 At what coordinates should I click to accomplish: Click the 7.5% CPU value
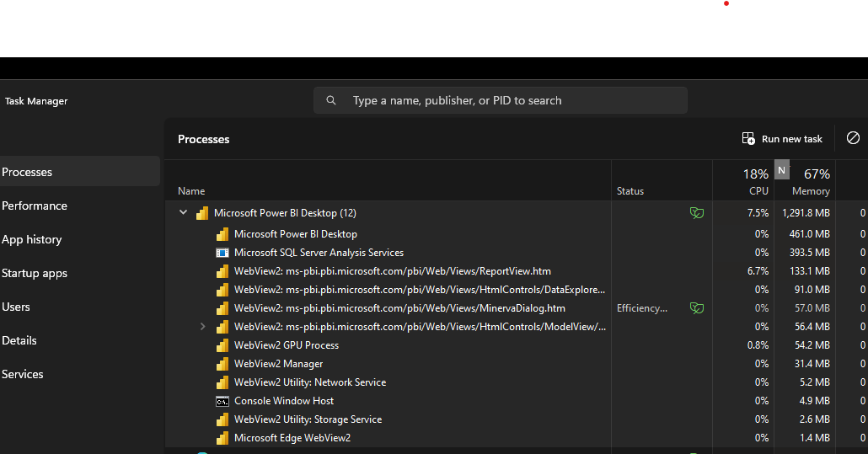pos(758,213)
